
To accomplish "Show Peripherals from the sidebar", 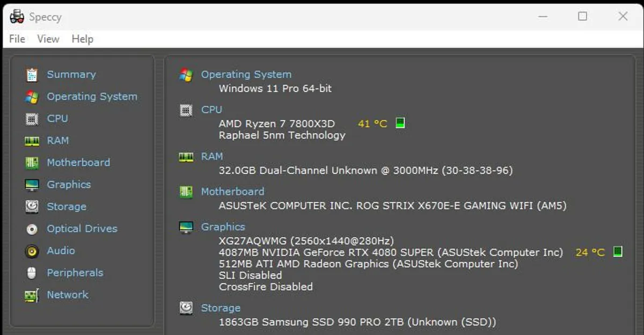I will click(x=75, y=273).
